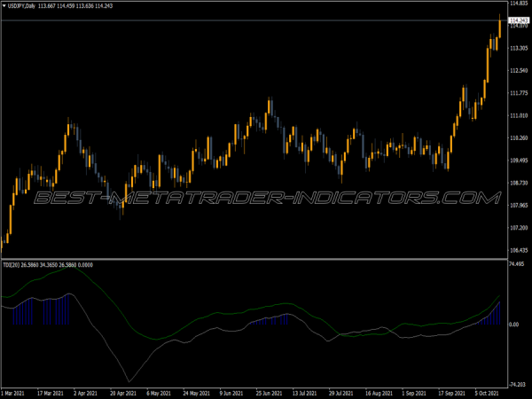Click the 20 Apr 2021 date label
This screenshot has height=399, width=532.
(123, 393)
